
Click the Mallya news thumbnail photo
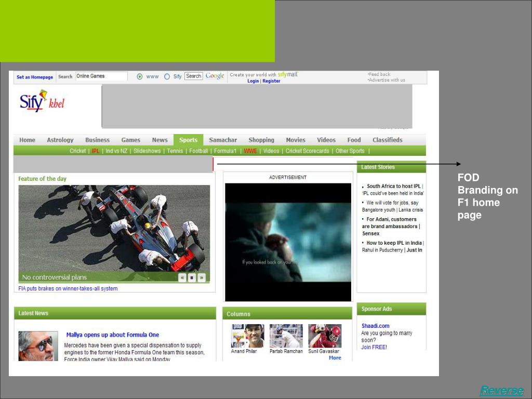pyautogui.click(x=38, y=346)
